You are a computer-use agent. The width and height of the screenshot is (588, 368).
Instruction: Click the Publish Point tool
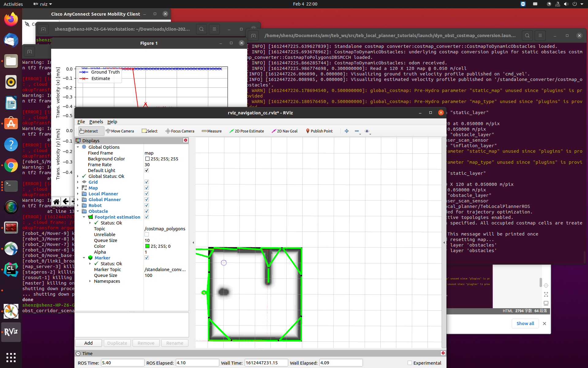[x=319, y=131]
